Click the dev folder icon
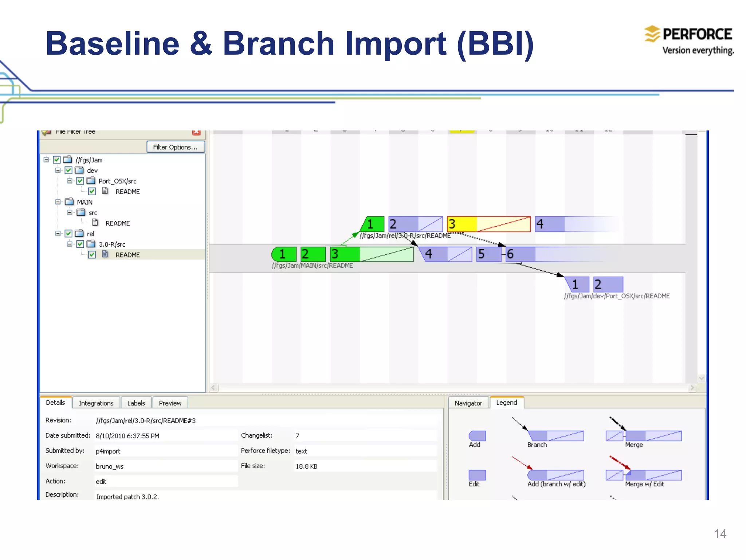 pyautogui.click(x=79, y=170)
